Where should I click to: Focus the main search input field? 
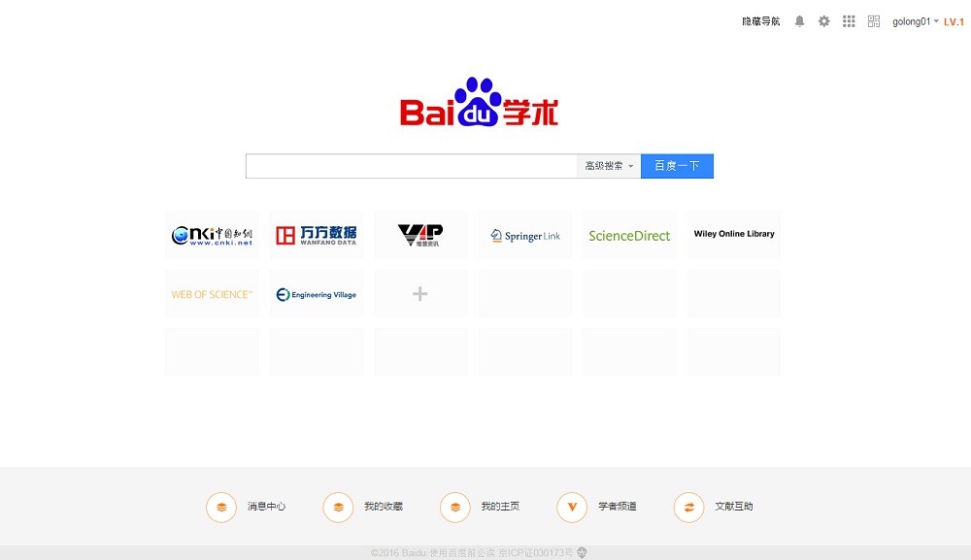(x=411, y=166)
